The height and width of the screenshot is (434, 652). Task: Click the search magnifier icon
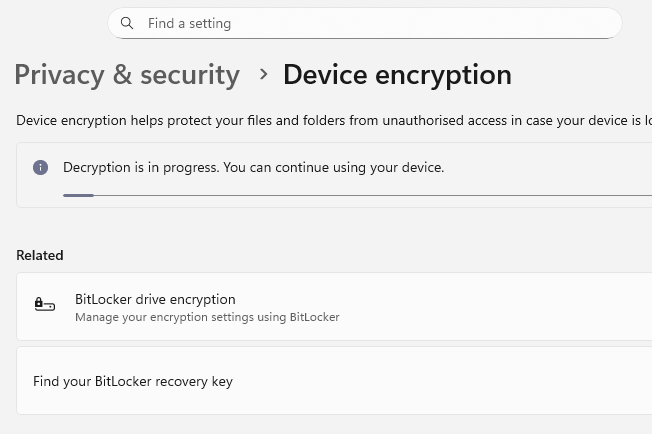click(127, 23)
